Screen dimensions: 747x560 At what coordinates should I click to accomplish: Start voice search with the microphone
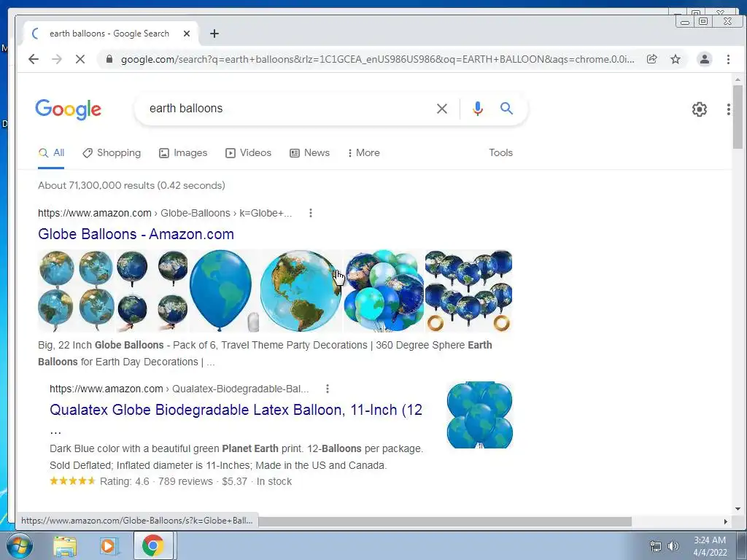click(x=477, y=109)
